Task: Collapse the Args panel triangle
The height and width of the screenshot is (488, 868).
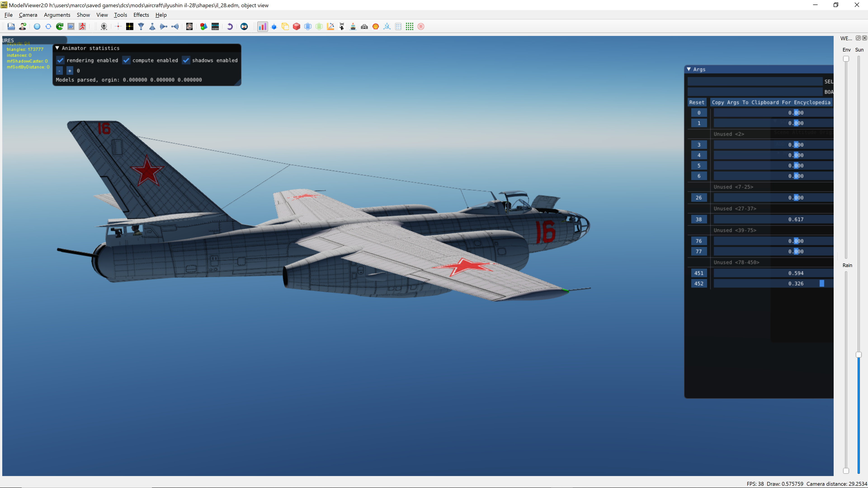Action: point(689,69)
